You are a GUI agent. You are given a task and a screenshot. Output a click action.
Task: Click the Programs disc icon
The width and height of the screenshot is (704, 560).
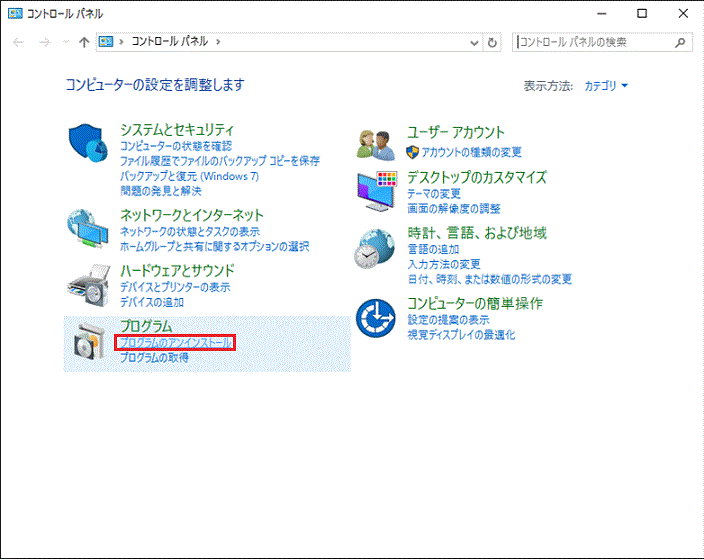(89, 342)
